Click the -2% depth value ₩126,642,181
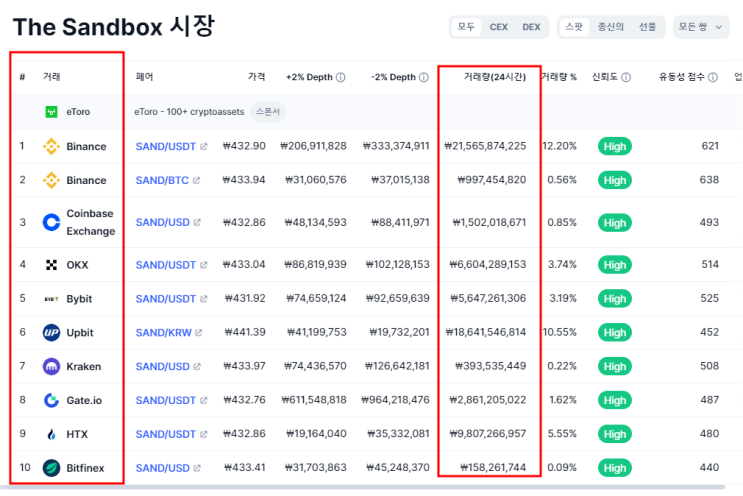The height and width of the screenshot is (496, 743). [397, 366]
